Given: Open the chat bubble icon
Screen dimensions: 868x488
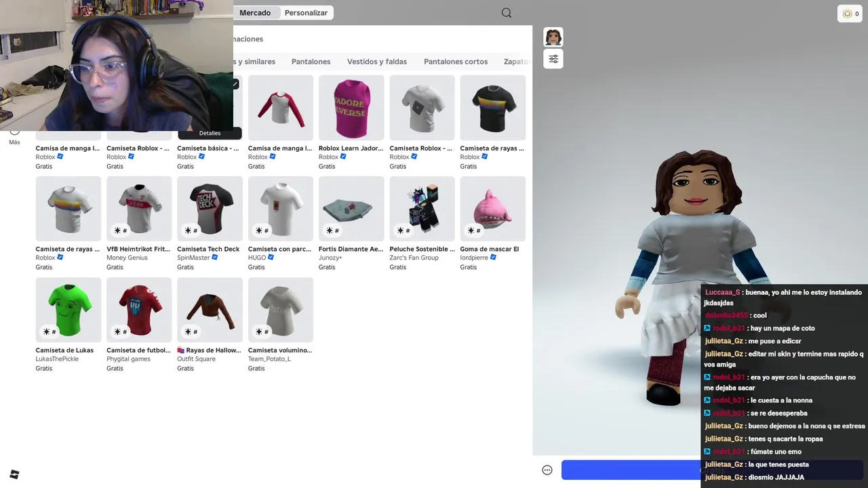Looking at the screenshot, I should click(547, 470).
